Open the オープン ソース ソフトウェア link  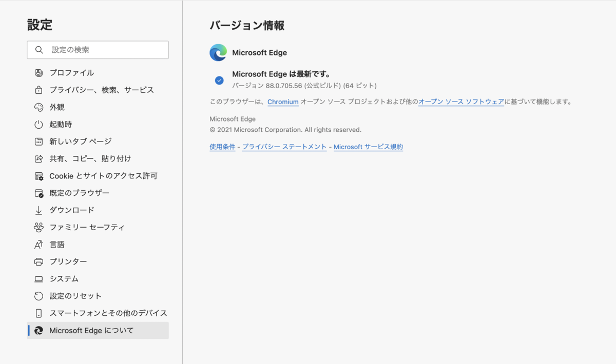coord(461,102)
